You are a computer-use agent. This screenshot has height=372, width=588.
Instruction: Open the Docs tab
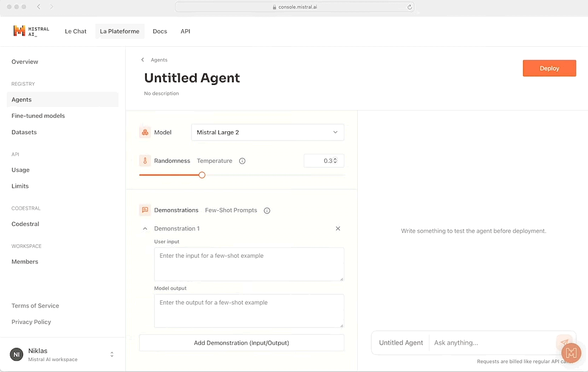(x=160, y=31)
